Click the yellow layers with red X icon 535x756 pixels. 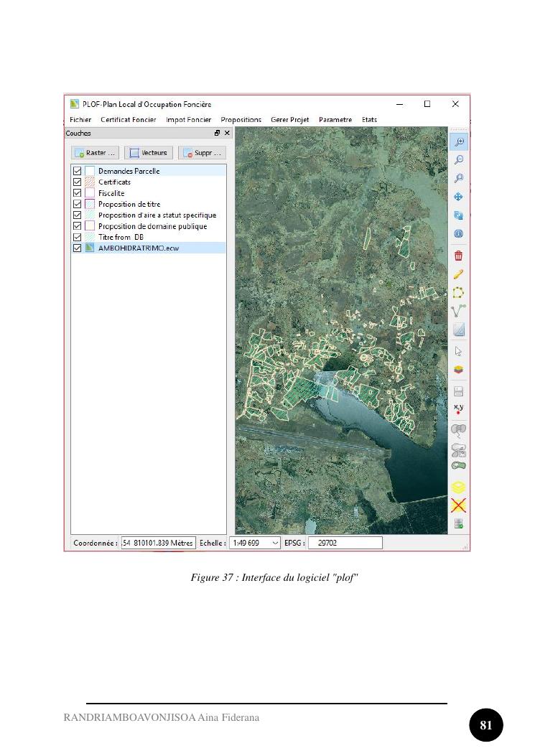pos(458,505)
